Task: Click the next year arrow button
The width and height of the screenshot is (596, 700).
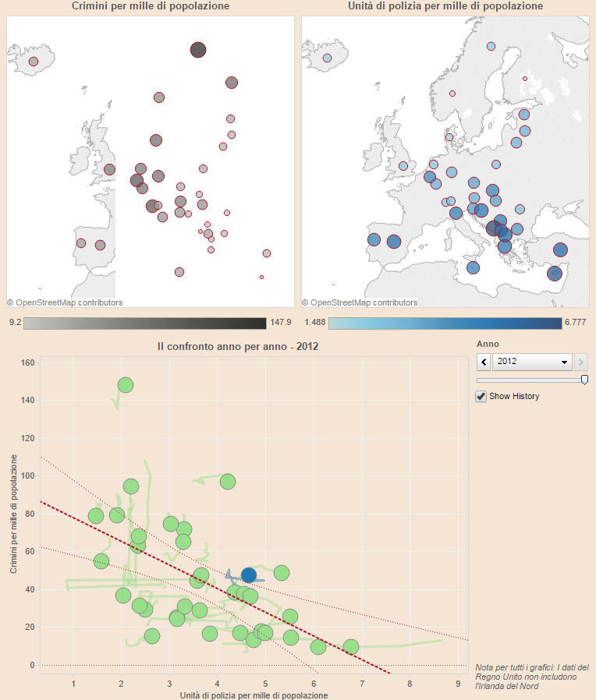Action: 581,362
